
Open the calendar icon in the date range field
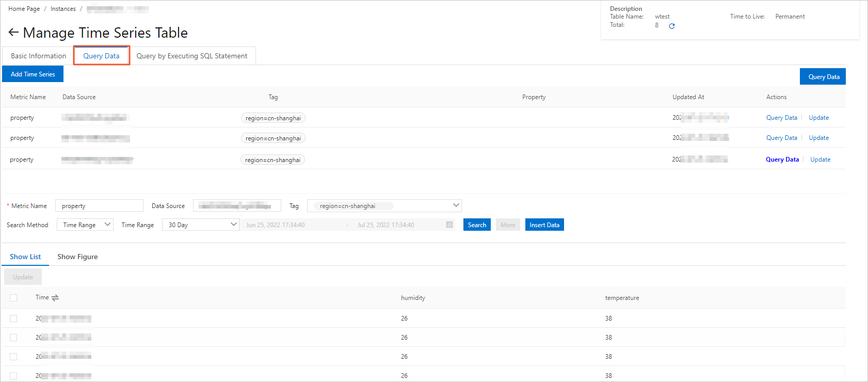(x=449, y=225)
